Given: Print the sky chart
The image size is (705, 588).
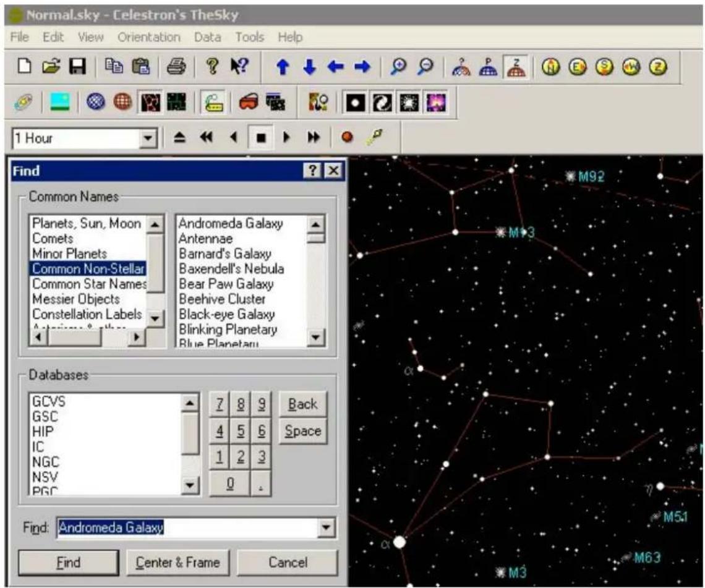Looking at the screenshot, I should click(176, 67).
